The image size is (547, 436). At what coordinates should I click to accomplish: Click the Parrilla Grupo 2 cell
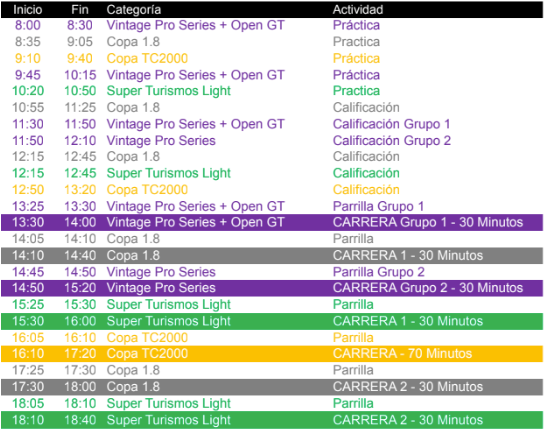click(x=379, y=272)
